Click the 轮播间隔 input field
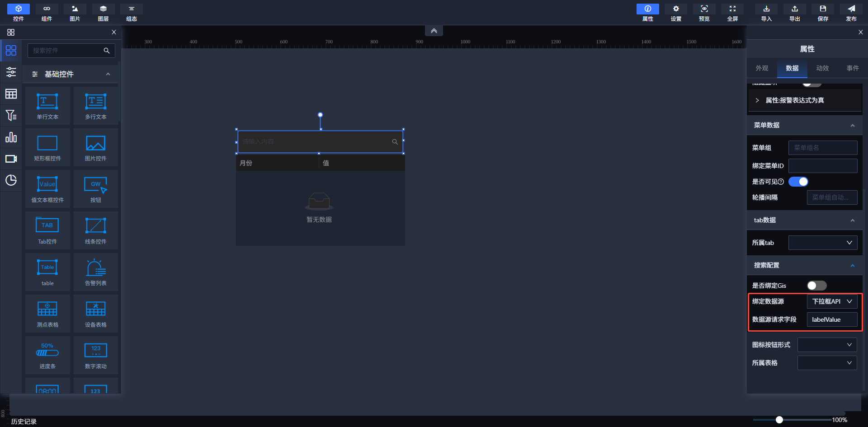The height and width of the screenshot is (427, 868). 832,197
